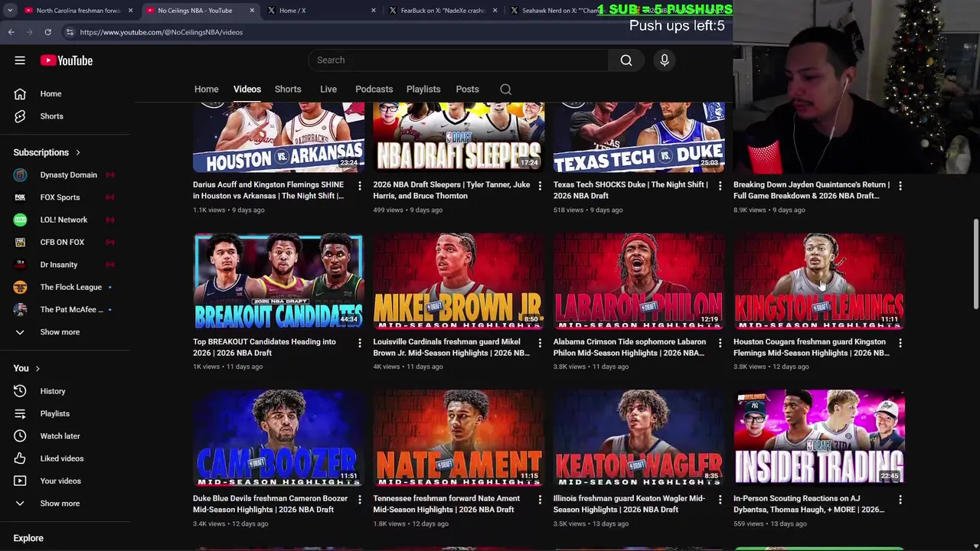Expand the Subscriptions header arrow

point(77,152)
